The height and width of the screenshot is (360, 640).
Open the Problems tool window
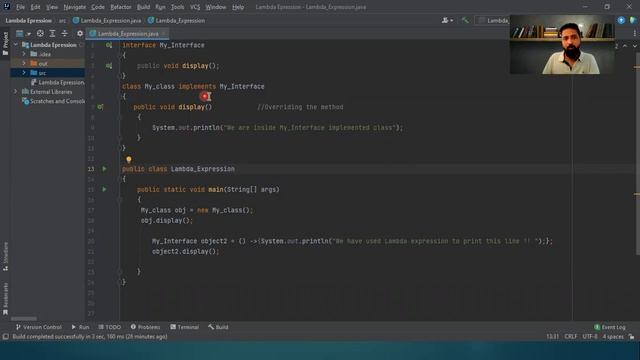145,327
